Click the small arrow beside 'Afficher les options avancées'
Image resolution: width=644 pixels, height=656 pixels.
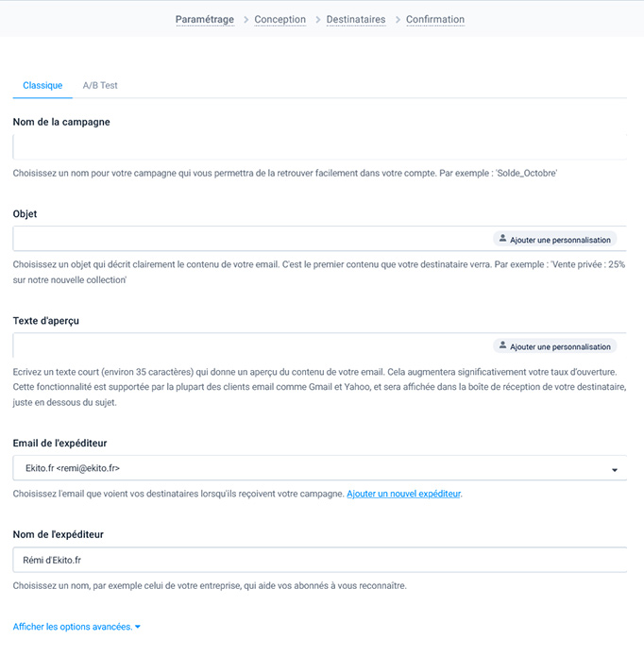(138, 627)
